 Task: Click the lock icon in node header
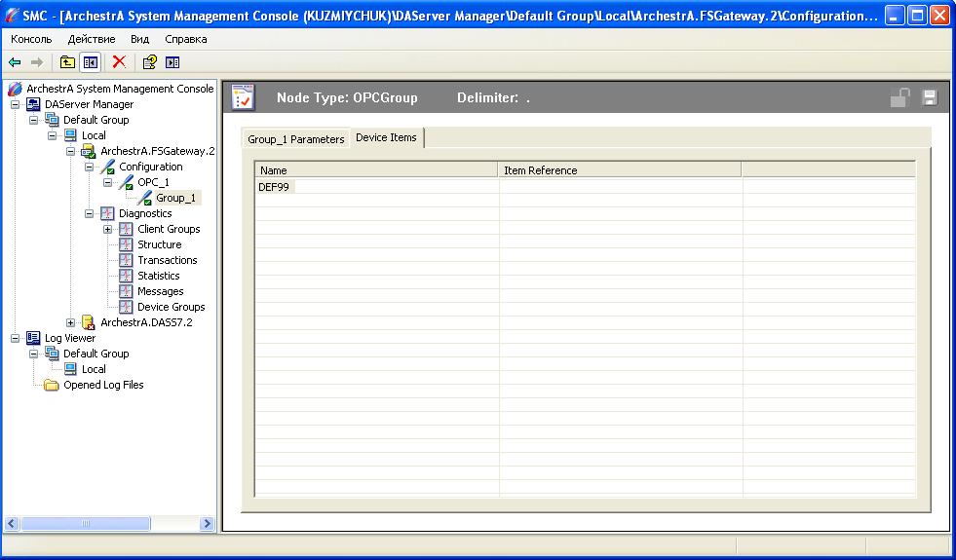[899, 97]
